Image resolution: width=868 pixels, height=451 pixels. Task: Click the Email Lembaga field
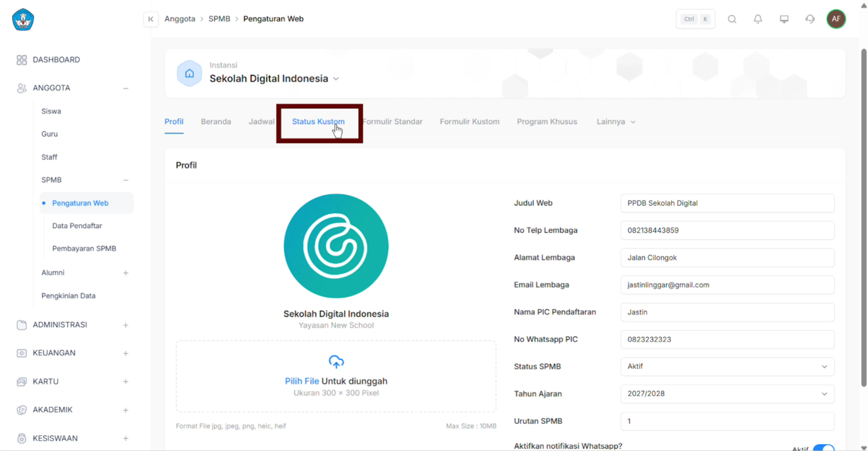click(x=727, y=285)
